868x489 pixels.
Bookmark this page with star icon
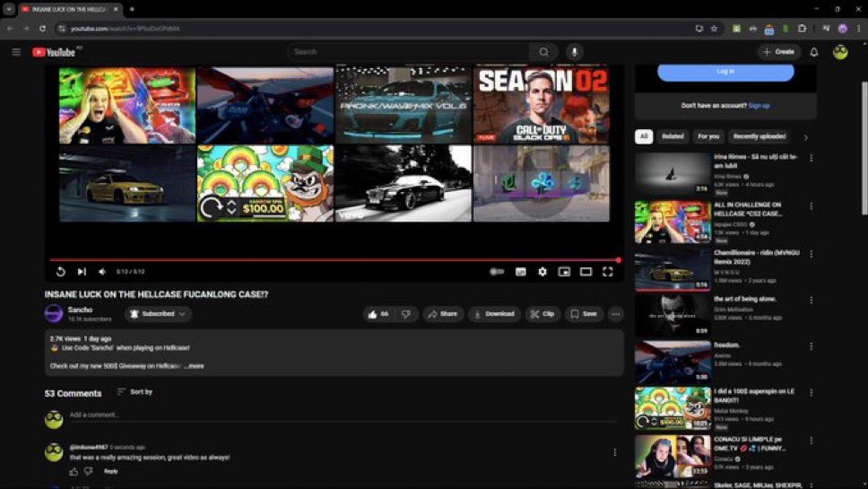(714, 28)
